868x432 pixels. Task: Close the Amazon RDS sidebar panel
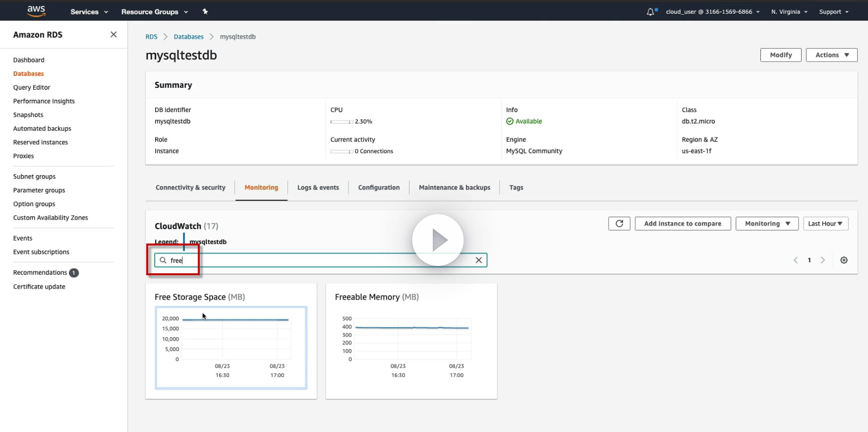coord(114,34)
